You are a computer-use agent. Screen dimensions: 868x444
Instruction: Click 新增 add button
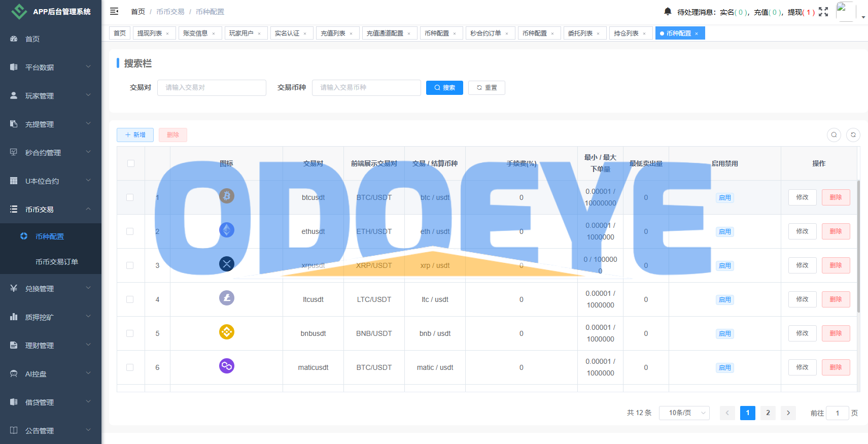(135, 135)
